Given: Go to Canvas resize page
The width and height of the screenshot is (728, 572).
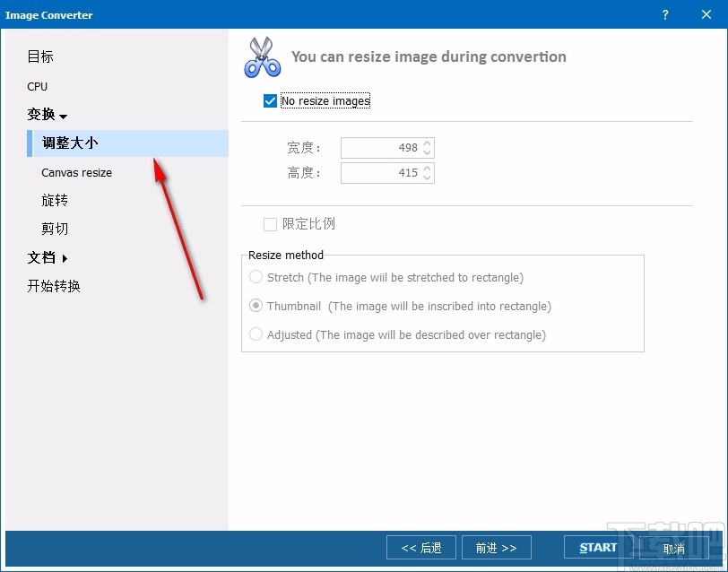Looking at the screenshot, I should (x=76, y=173).
